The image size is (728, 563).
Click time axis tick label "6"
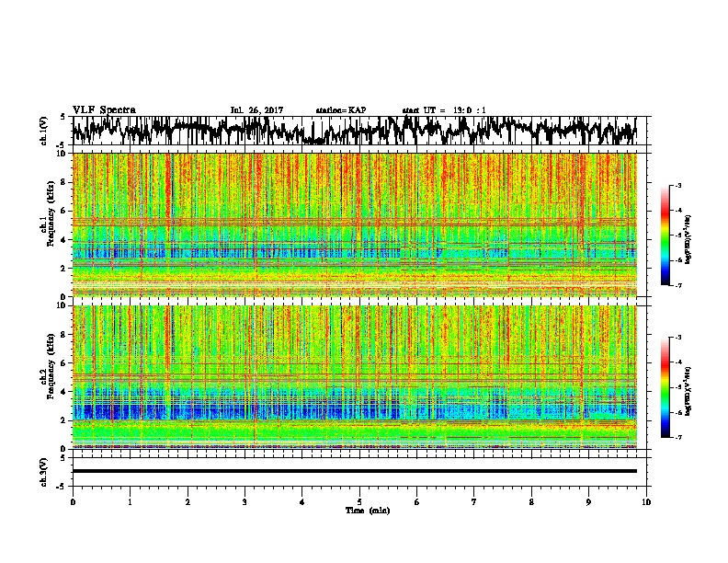pos(417,502)
